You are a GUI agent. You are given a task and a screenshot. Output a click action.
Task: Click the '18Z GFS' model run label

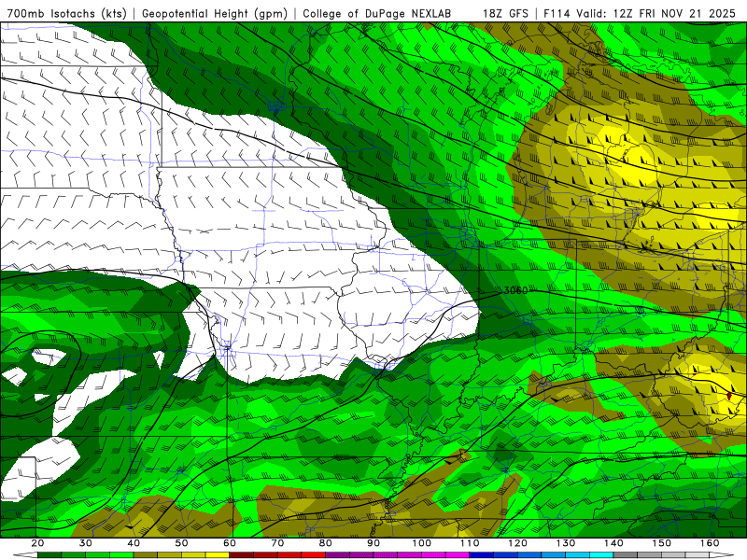(x=505, y=13)
